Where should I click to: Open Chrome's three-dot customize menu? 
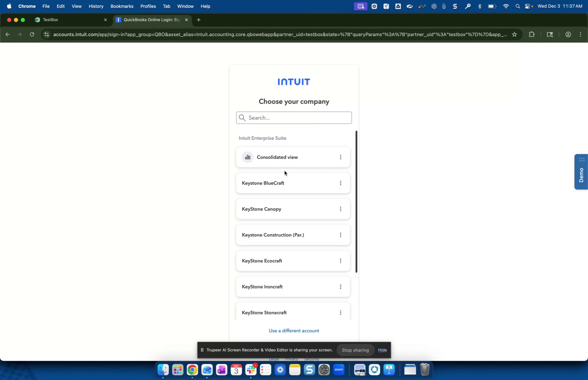tap(580, 34)
